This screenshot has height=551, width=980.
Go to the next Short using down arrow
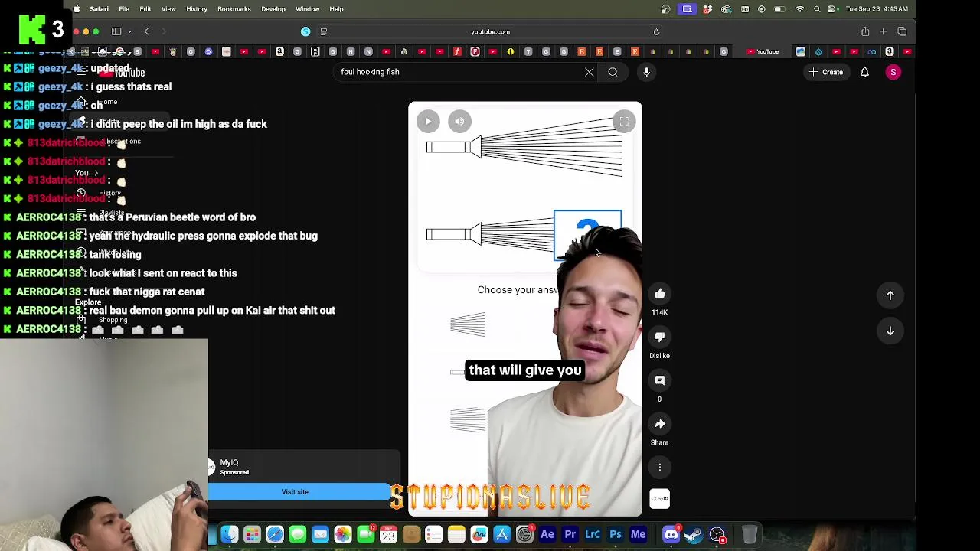[x=890, y=331]
